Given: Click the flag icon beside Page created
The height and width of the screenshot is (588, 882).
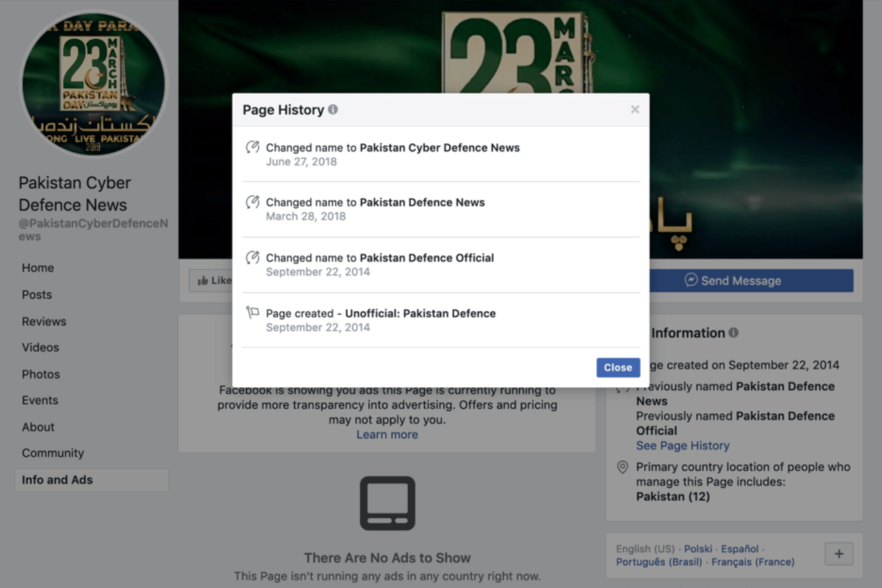Looking at the screenshot, I should point(252,313).
